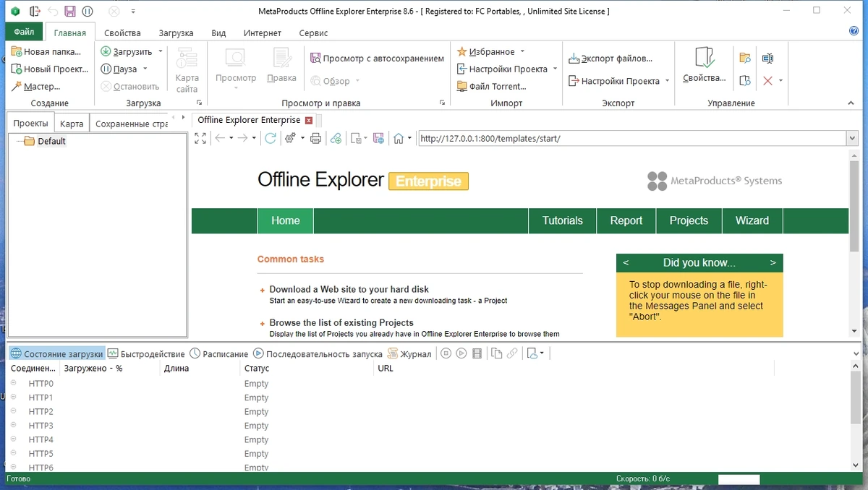
Task: Open the Сервис ribbon tab
Action: (313, 33)
